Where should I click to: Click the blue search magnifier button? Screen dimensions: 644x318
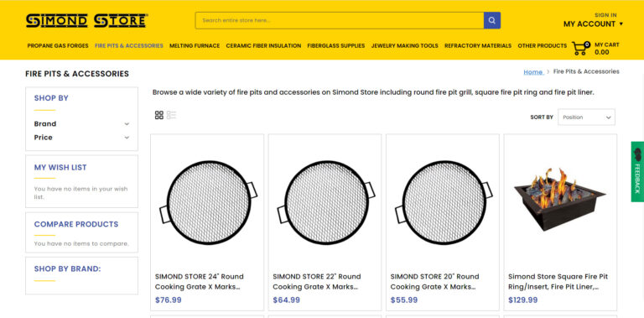click(491, 20)
